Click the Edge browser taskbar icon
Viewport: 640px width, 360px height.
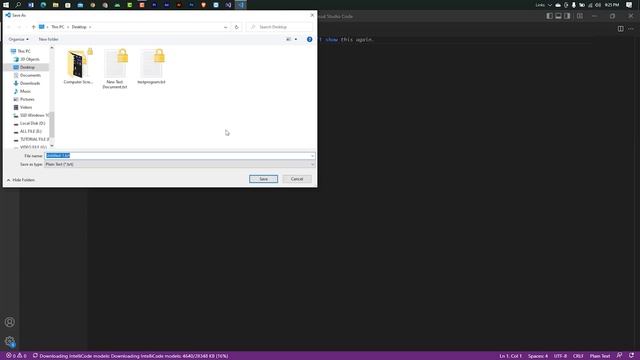coord(43,5)
